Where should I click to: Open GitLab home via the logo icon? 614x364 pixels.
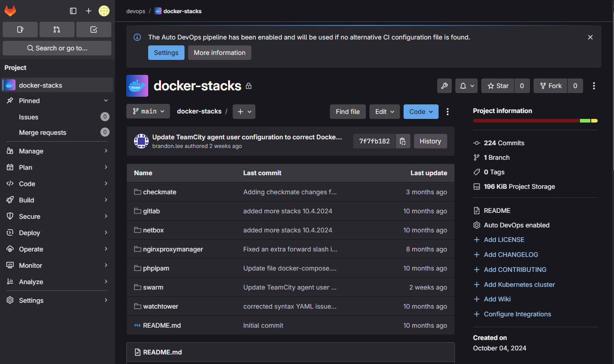point(10,10)
